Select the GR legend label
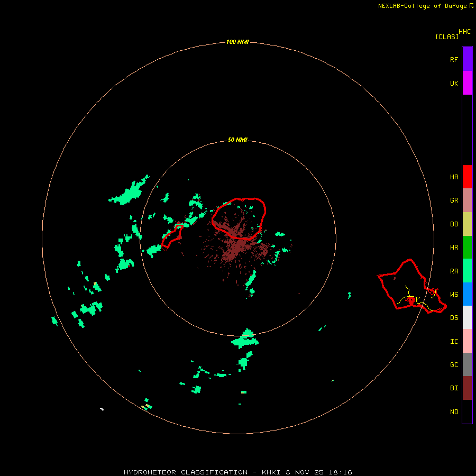The width and height of the screenshot is (476, 476). (x=454, y=200)
